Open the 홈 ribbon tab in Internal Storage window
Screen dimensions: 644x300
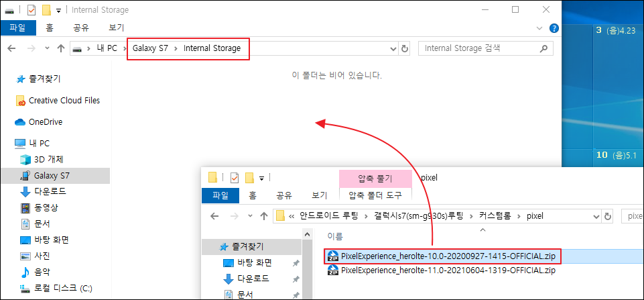click(x=50, y=28)
